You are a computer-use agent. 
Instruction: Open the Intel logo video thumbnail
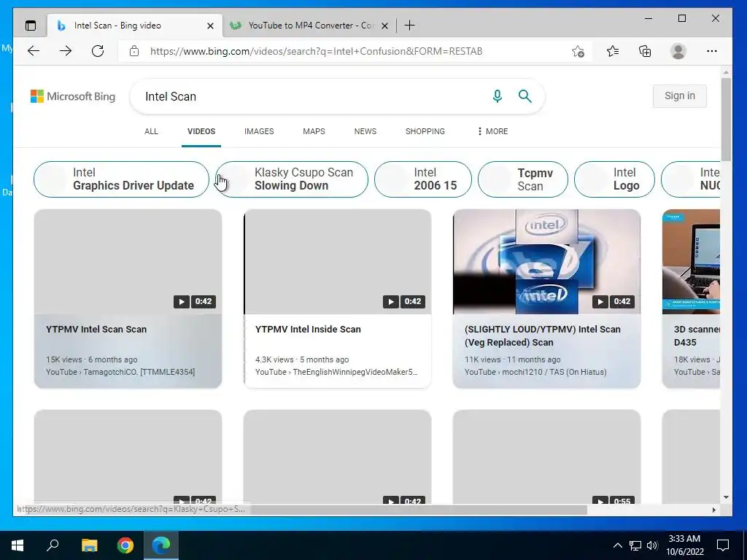point(546,262)
